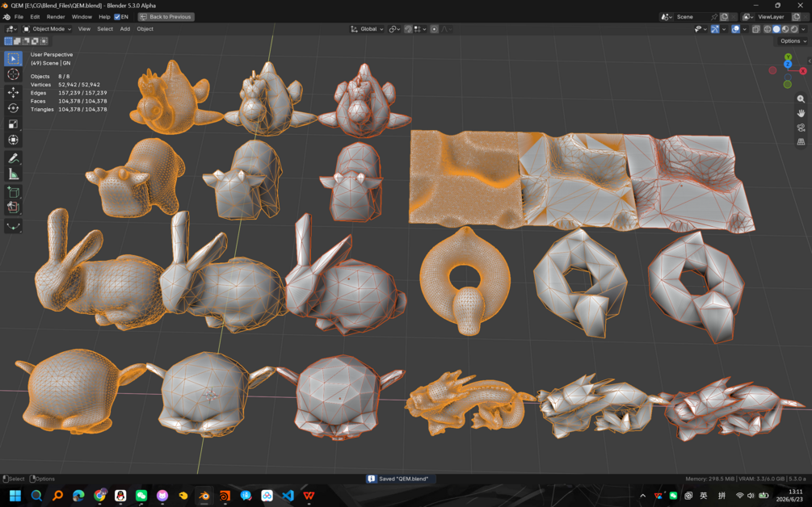
Task: Uncheck the EN checkbox
Action: (x=117, y=17)
